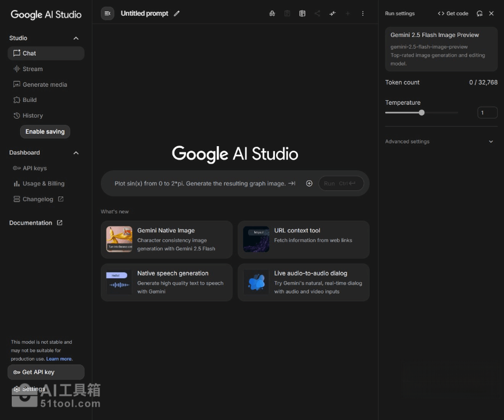504x420 pixels.
Task: Open Stream in the sidebar
Action: pos(32,69)
